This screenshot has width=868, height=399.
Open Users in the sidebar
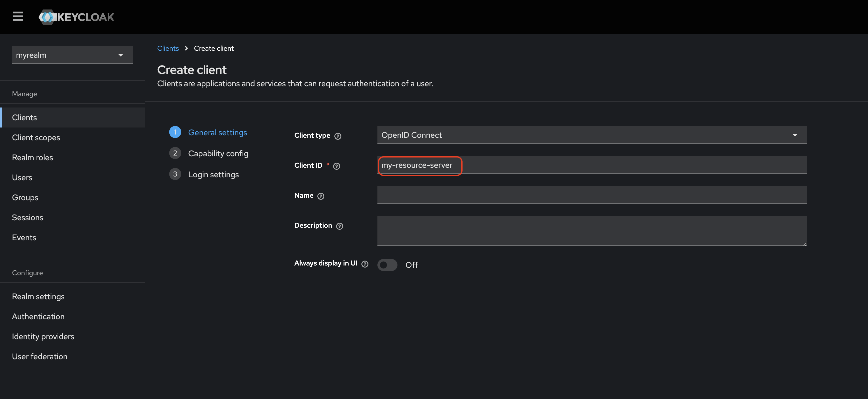[x=72, y=177]
